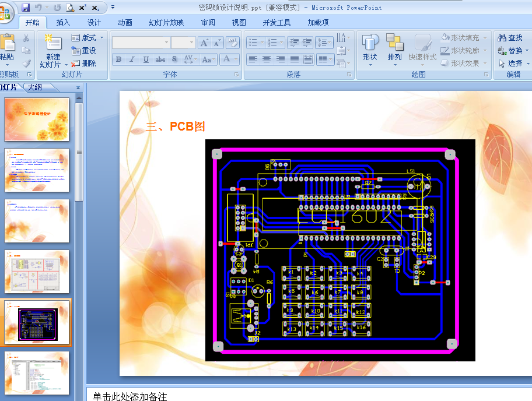This screenshot has width=532, height=401.
Task: Click the New Slide icon
Action: (x=53, y=43)
